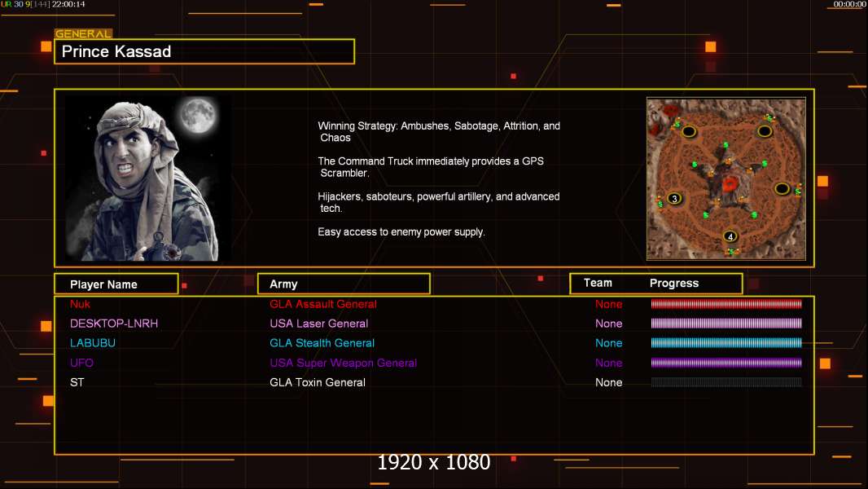Select player Nuk

(81, 304)
